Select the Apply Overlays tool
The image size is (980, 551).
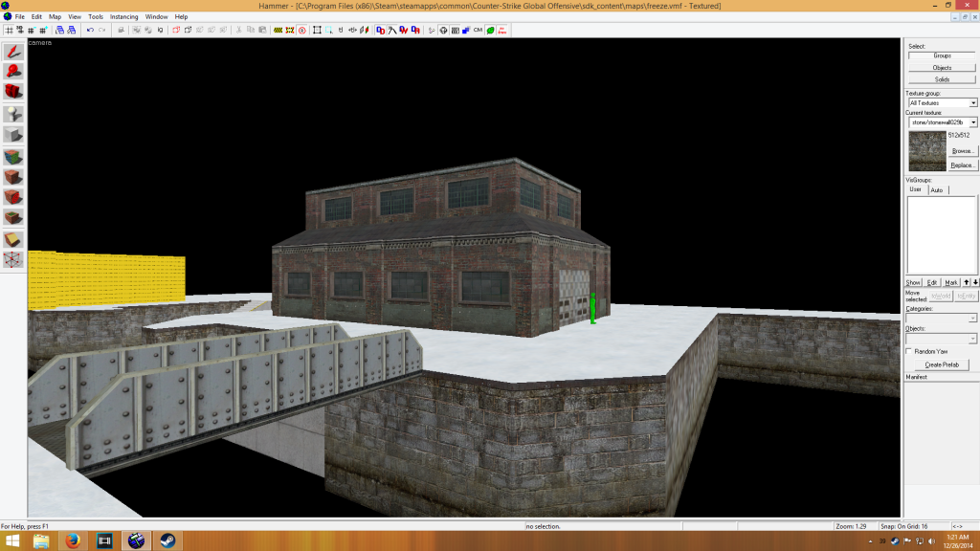click(x=13, y=217)
